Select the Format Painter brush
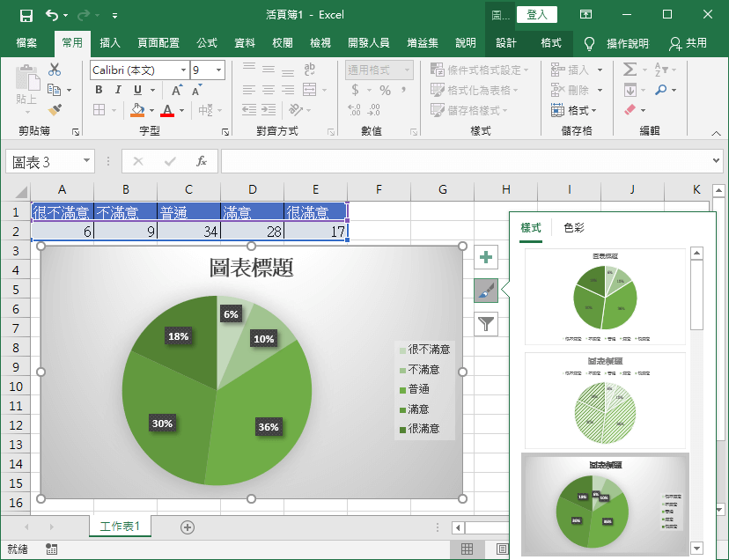Image resolution: width=729 pixels, height=560 pixels. [55, 110]
